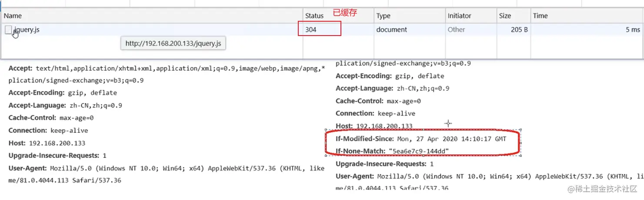Viewport: 644px width, 200px height.
Task: Click the Other initiator cell
Action: click(x=456, y=30)
